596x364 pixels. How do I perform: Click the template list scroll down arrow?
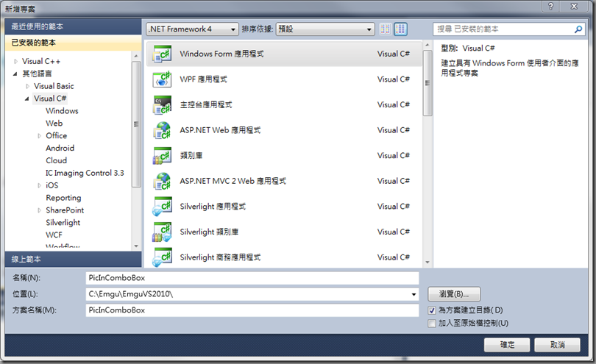[428, 263]
